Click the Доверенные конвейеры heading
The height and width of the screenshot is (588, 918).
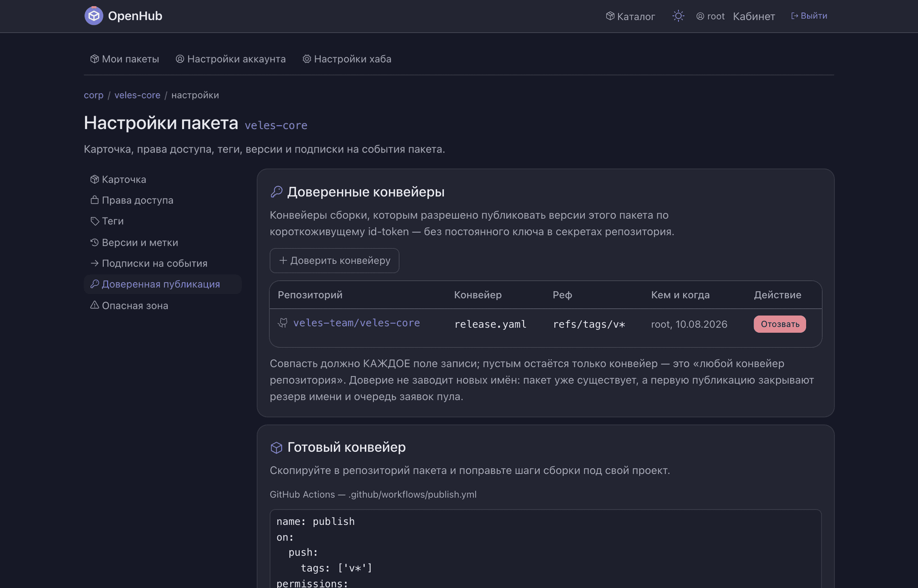(366, 192)
